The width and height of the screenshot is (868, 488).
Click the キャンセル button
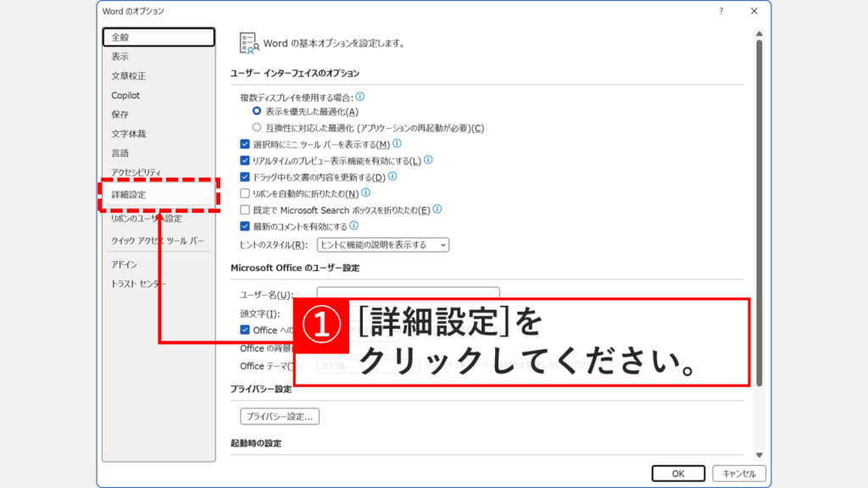click(739, 474)
